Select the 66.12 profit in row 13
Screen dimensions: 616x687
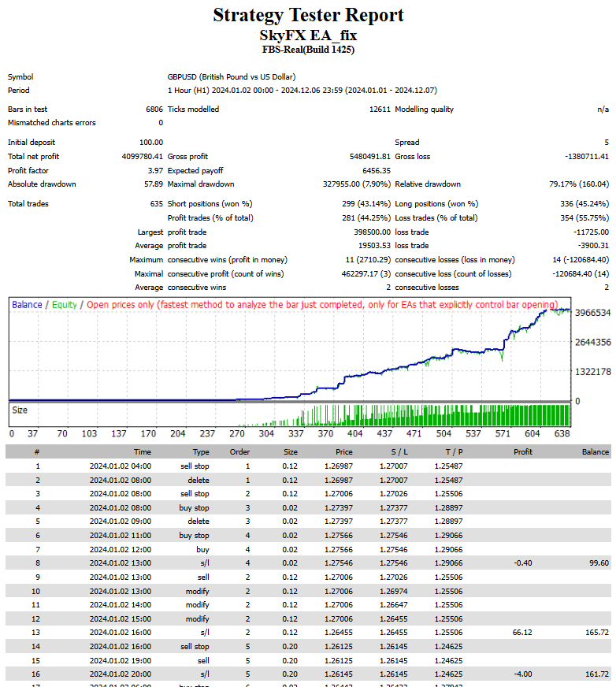tap(522, 633)
